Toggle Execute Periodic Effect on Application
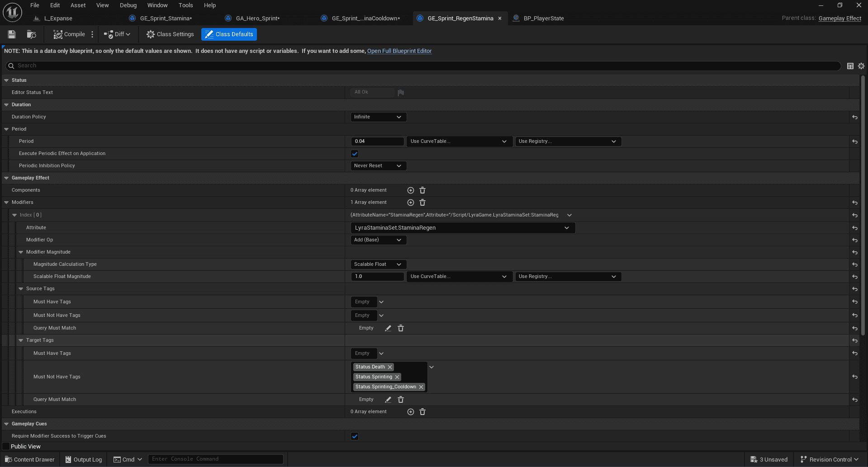Viewport: 868px width, 467px height. [x=355, y=154]
